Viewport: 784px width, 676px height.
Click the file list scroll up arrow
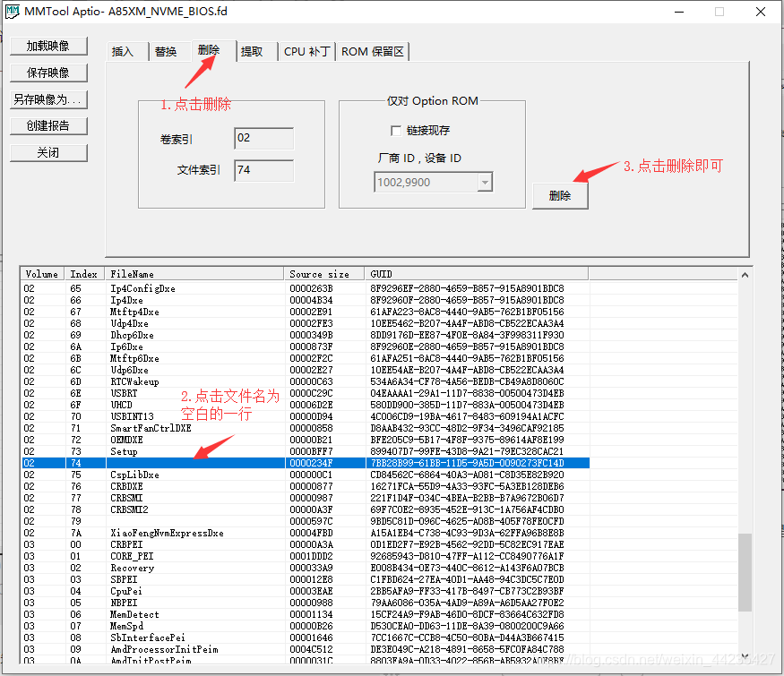click(745, 275)
